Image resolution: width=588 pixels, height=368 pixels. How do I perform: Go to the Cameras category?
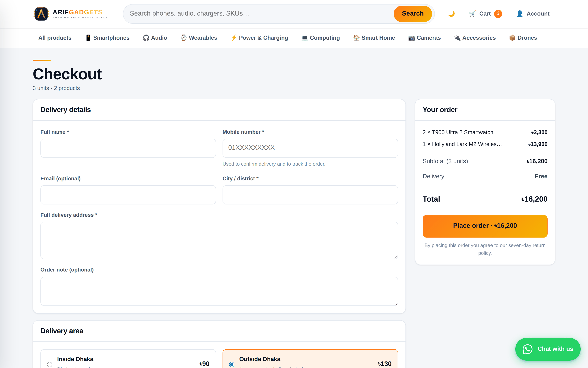424,38
